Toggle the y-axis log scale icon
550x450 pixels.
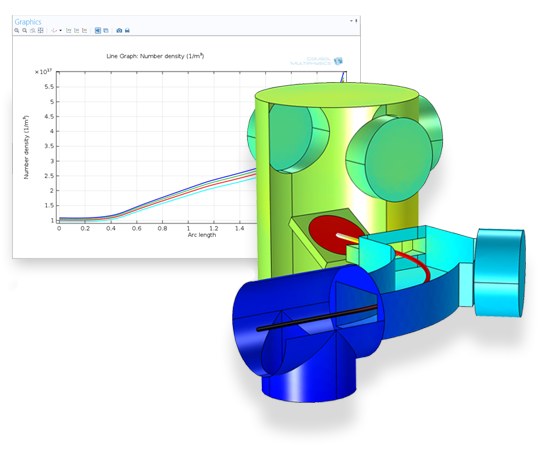[76, 31]
